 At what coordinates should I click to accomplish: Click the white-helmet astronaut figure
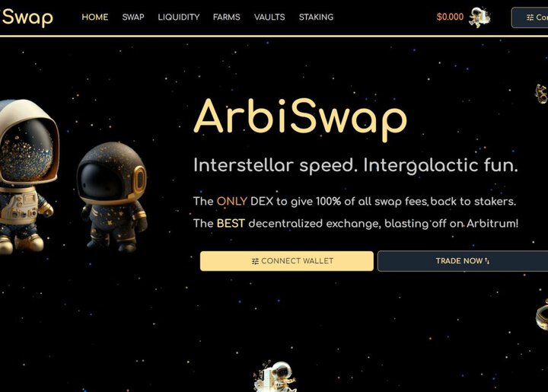point(27,177)
